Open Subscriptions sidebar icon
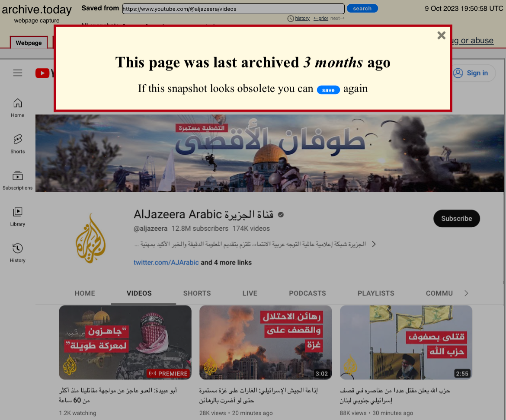The width and height of the screenshot is (506, 420). click(17, 181)
